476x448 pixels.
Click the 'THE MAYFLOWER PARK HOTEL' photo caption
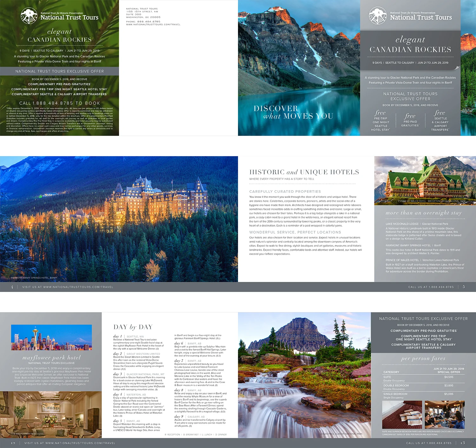(28, 434)
